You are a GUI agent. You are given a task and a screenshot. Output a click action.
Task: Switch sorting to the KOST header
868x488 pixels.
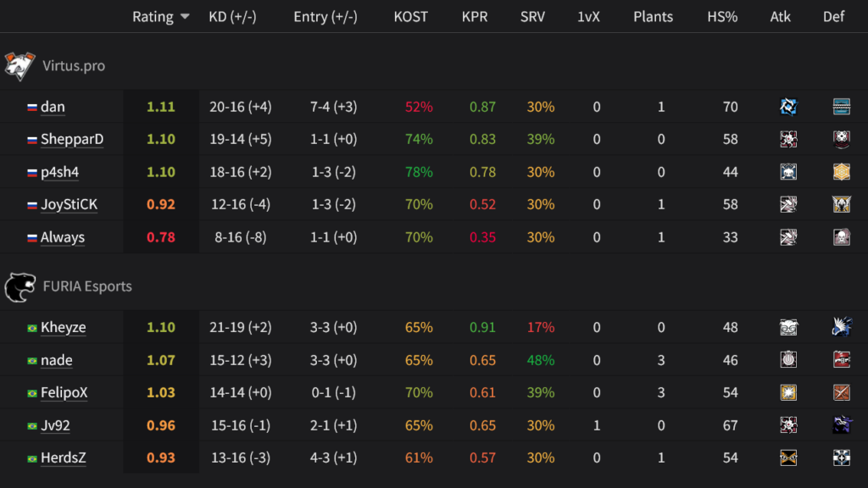[410, 16]
